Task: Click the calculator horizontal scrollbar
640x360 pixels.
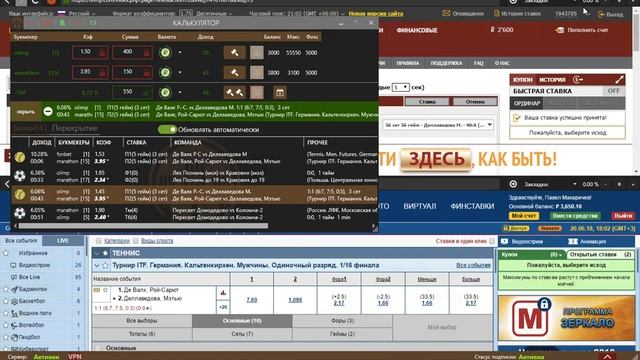Action: coord(144,226)
